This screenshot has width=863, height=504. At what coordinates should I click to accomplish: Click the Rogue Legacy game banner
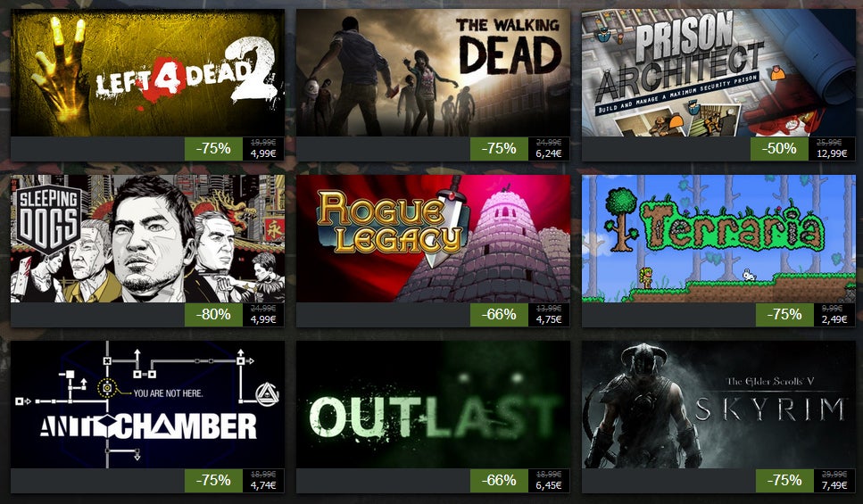[433, 239]
